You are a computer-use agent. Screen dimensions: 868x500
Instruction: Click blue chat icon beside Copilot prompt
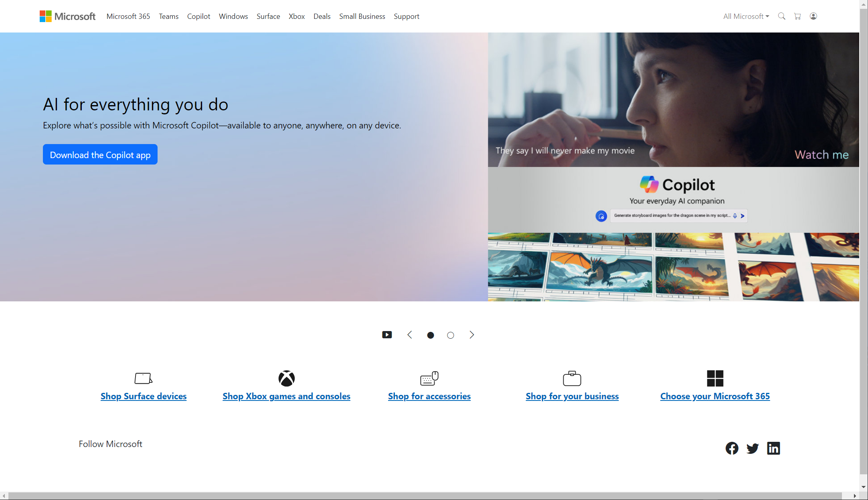tap(601, 216)
